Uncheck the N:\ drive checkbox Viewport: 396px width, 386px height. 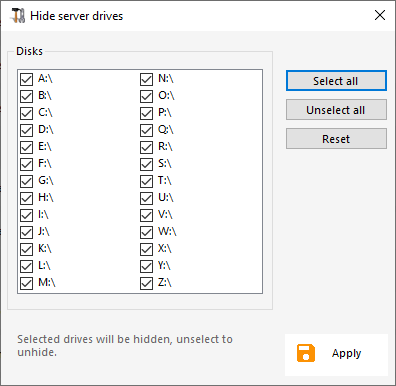pyautogui.click(x=146, y=79)
